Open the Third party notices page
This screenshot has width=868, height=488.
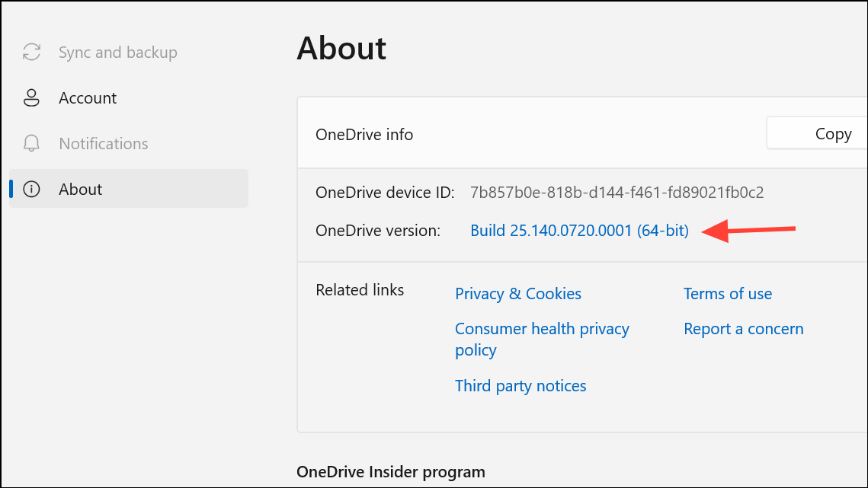[520, 385]
